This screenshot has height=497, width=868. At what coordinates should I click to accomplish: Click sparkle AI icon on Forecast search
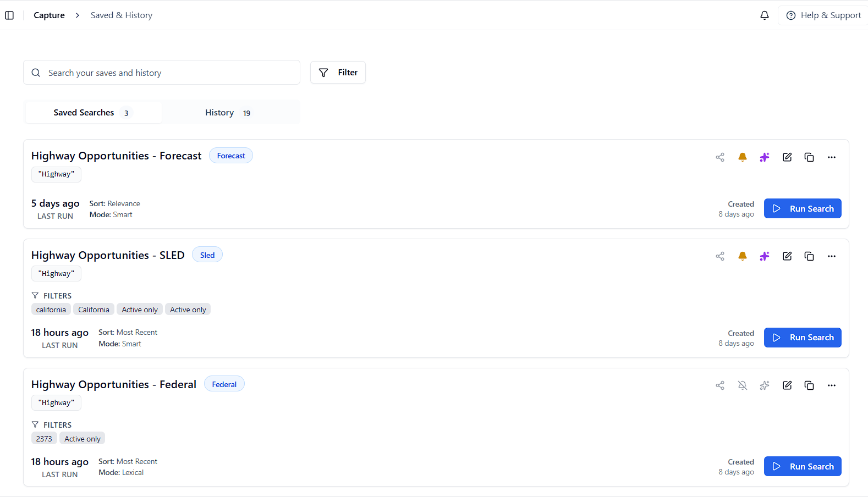[765, 157]
